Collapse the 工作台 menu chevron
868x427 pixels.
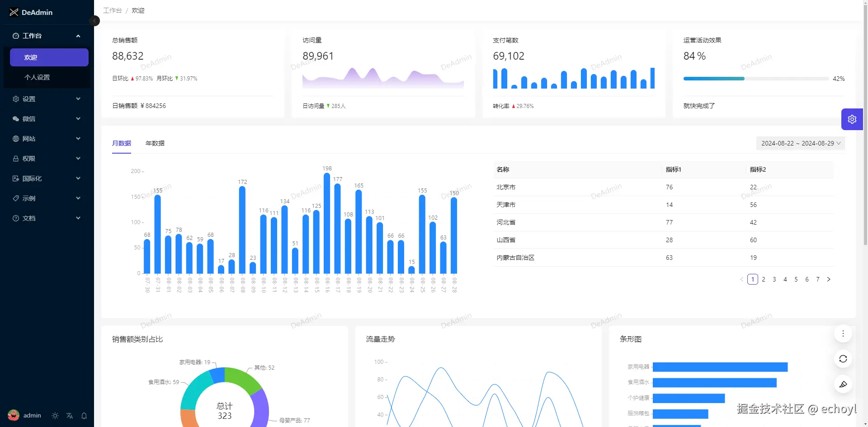tap(78, 36)
